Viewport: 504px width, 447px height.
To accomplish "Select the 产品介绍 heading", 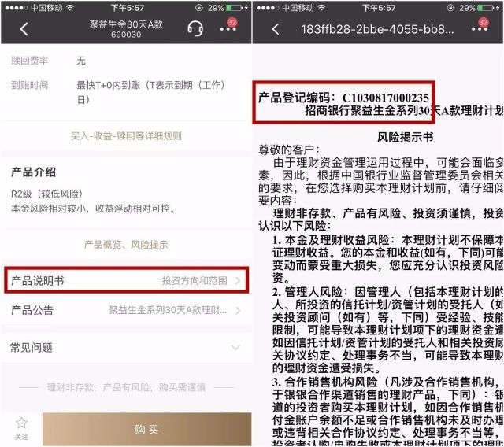I will 33,172.
